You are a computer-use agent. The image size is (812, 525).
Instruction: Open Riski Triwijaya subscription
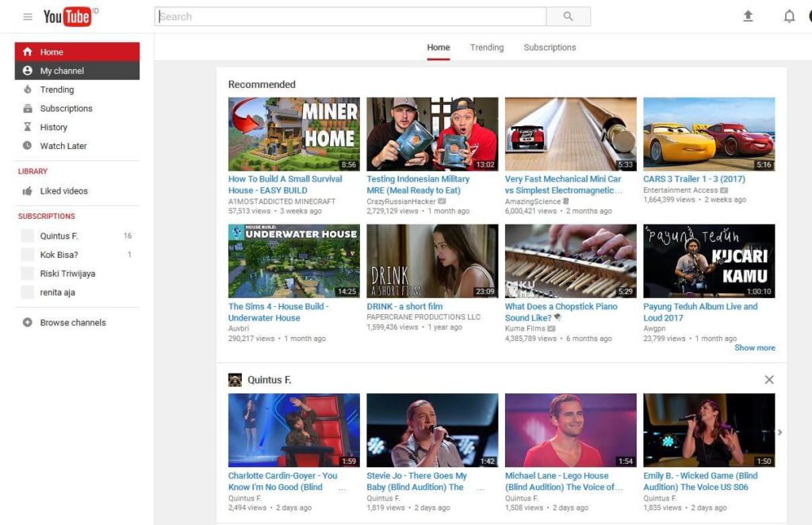(x=77, y=274)
